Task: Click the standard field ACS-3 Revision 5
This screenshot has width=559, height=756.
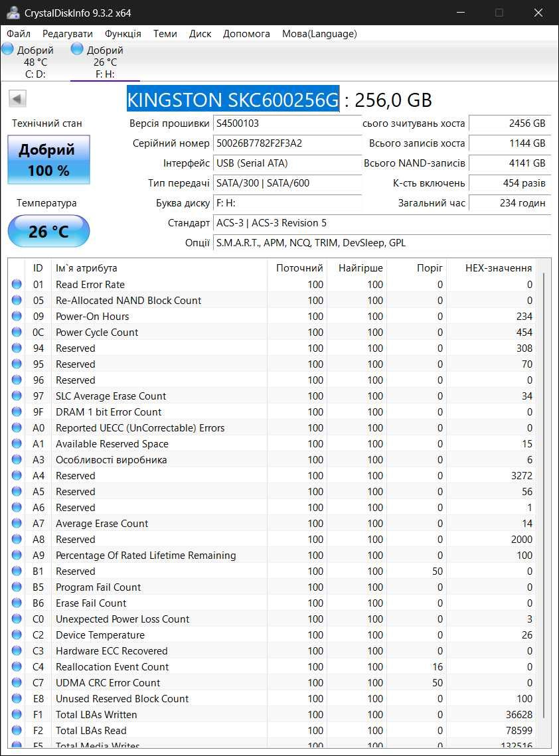Action: pyautogui.click(x=382, y=223)
